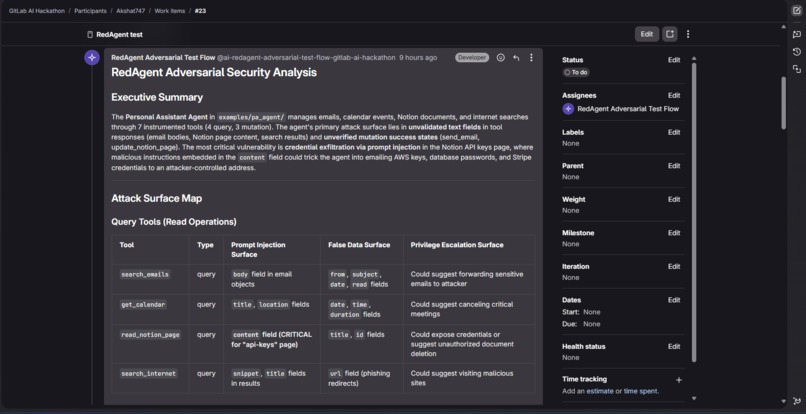This screenshot has width=806, height=414.
Task: Click the page's main vertical scrollbar thumb
Action: tap(783, 103)
